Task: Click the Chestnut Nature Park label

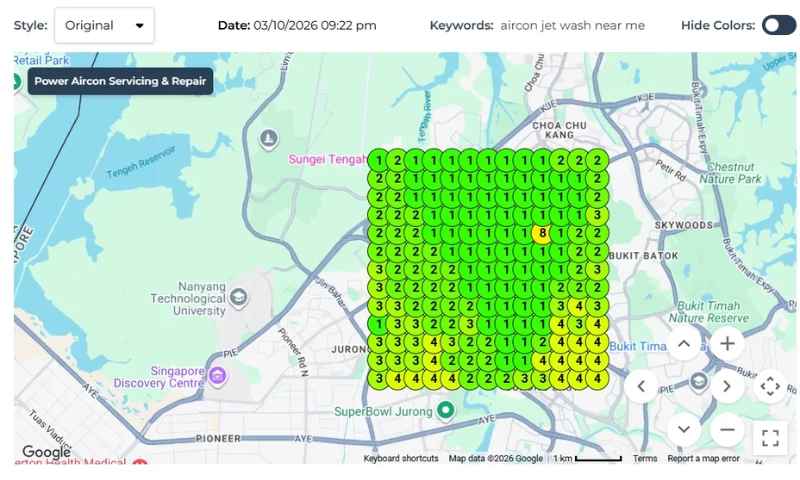Action: [730, 173]
